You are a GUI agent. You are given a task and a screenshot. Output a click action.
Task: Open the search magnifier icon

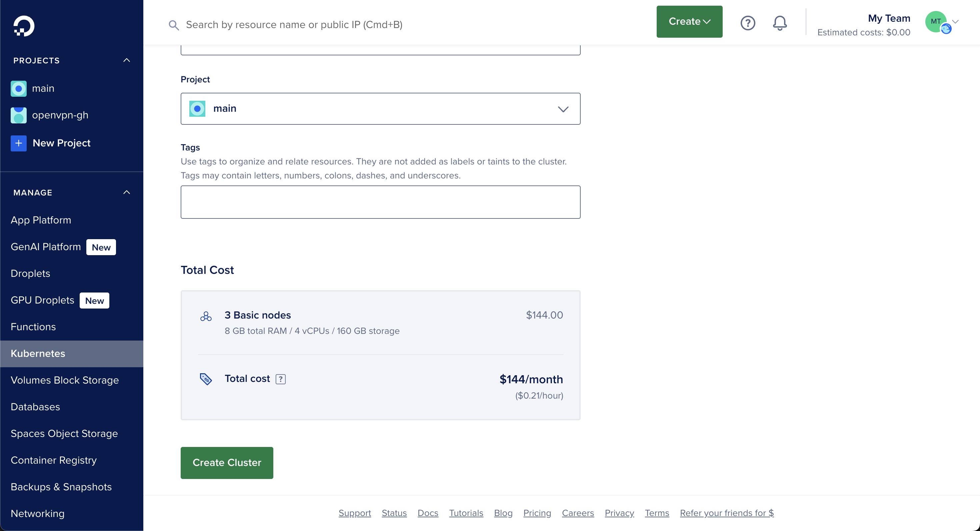coord(173,24)
